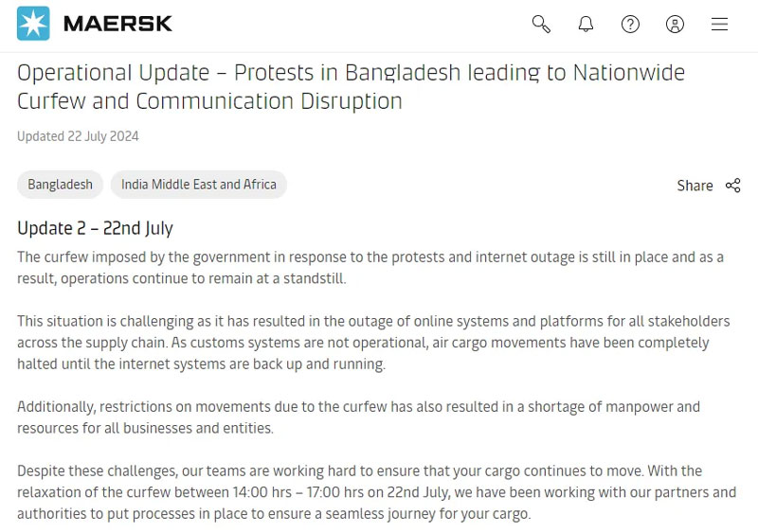Expand the hamburger navigation menu
This screenshot has height=532, width=758.
point(720,25)
